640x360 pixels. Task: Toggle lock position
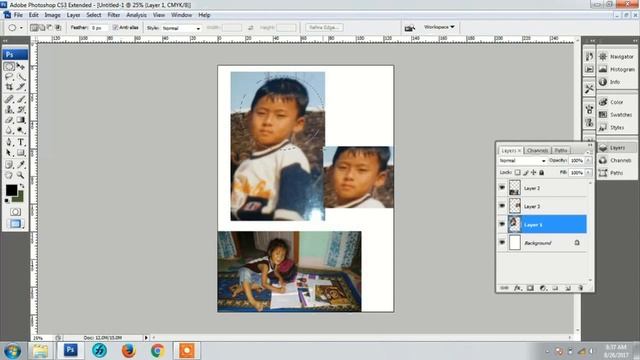click(x=533, y=173)
